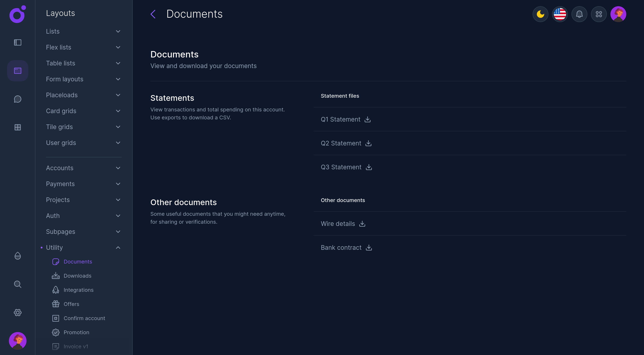Screen dimensions: 644x355
Task: Open the apps grid icon near the avatar
Action: (x=599, y=14)
